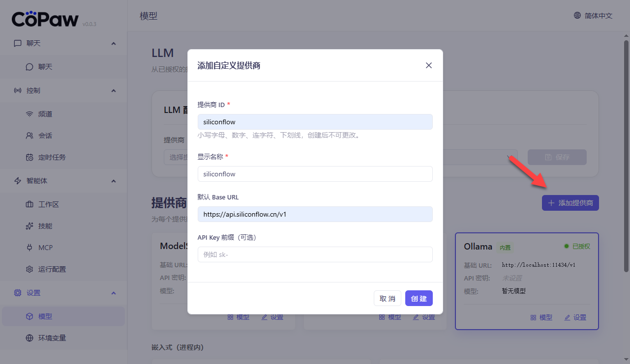Open the 简体中文 language selector

point(593,16)
